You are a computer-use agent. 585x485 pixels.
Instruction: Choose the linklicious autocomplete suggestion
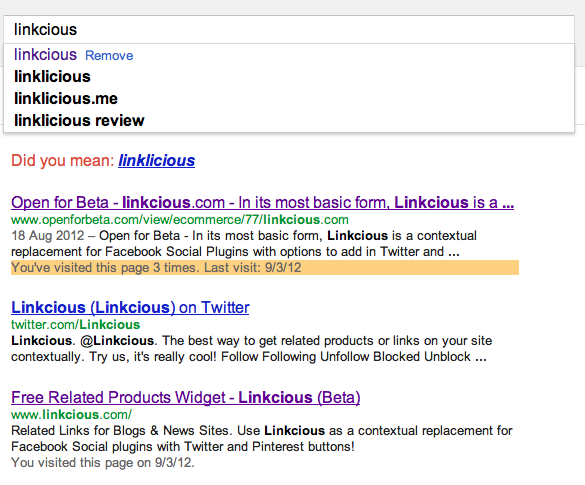click(52, 77)
